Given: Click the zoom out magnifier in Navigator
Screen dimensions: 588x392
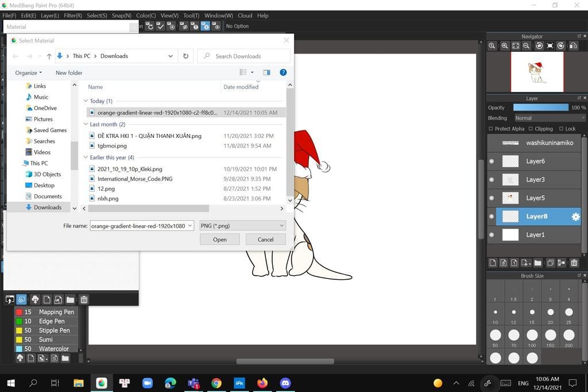Looking at the screenshot, I should point(527,46).
